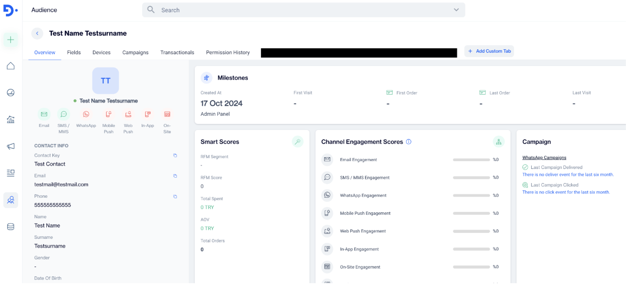Viewport: 644px width, 291px height.
Task: Click the SMS / MMS channel icon
Action: click(64, 114)
